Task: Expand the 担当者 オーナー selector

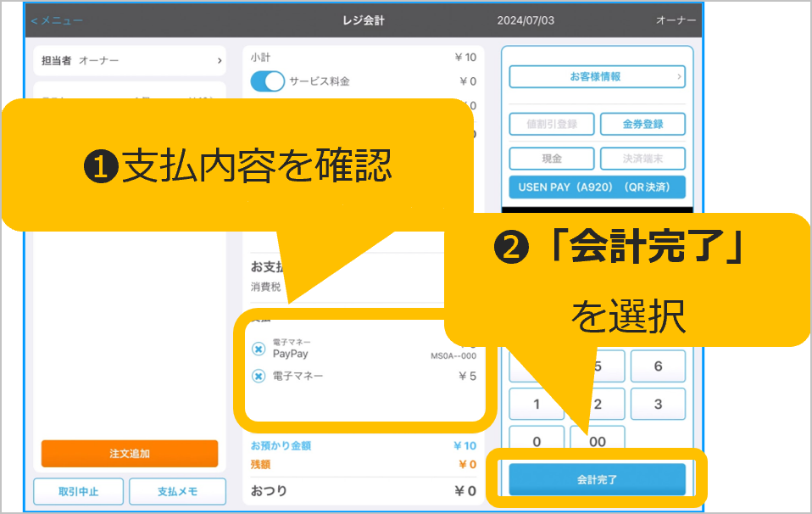Action: tap(130, 61)
